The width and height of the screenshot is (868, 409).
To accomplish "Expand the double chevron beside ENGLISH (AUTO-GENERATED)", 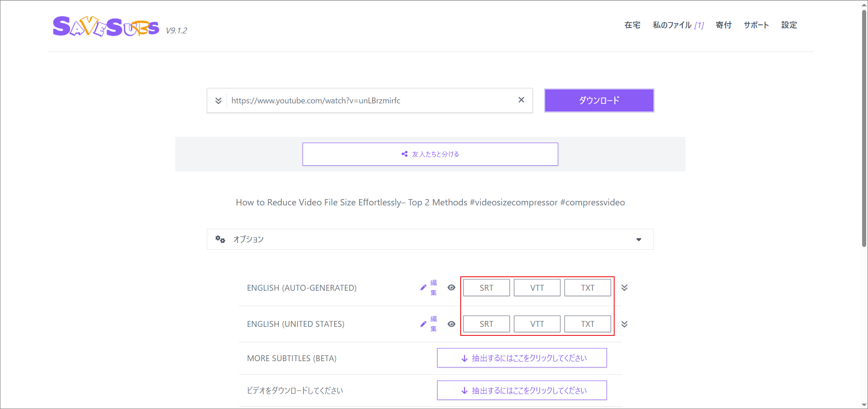I will [625, 287].
